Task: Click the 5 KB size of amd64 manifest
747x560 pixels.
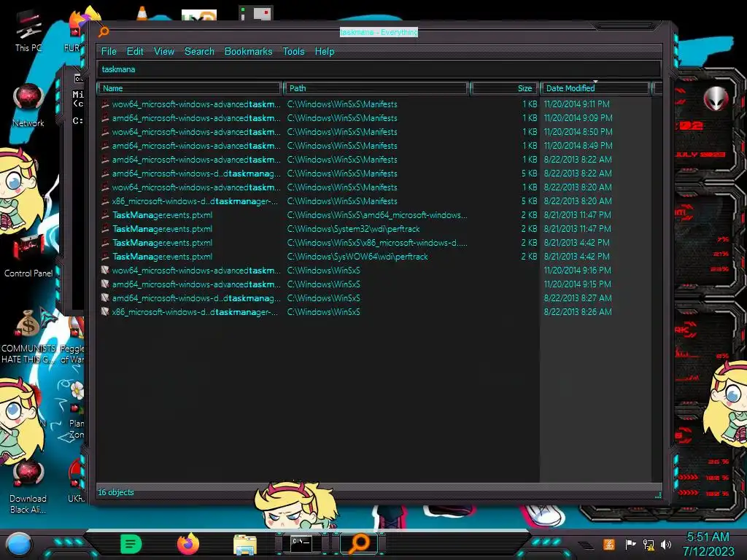Action: [x=529, y=174]
